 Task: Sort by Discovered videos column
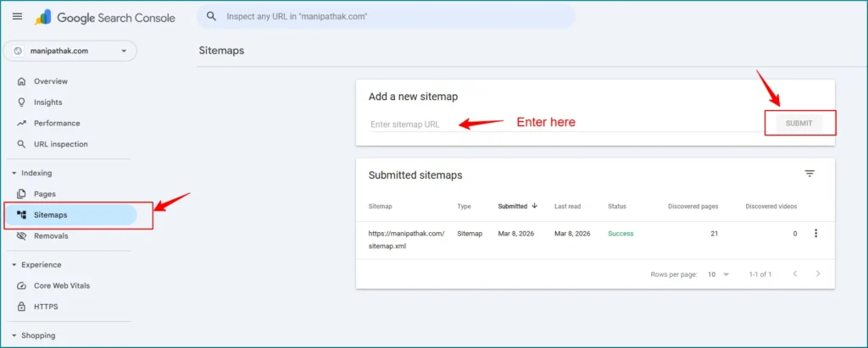[x=771, y=207]
